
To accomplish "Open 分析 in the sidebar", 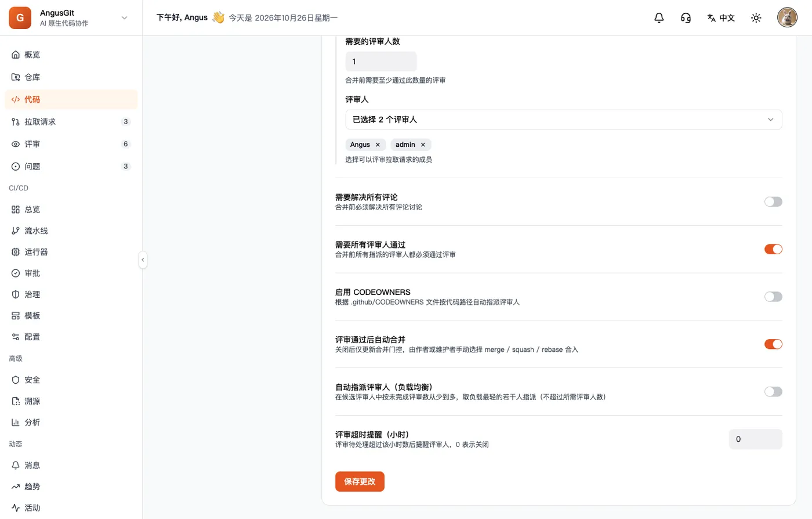I will [x=71, y=422].
